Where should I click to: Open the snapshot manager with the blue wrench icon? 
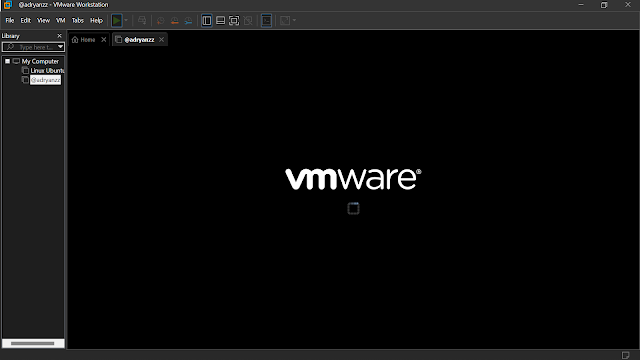pyautogui.click(x=188, y=21)
